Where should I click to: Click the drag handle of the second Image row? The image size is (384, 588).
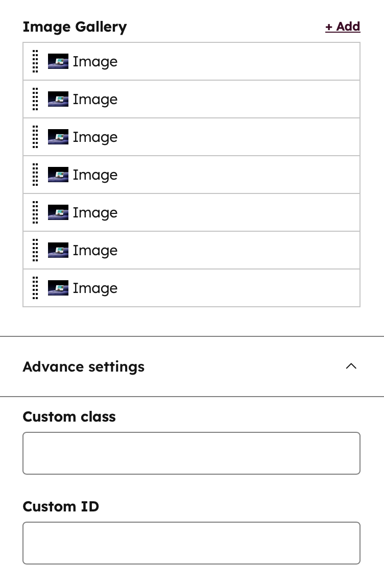pyautogui.click(x=35, y=99)
